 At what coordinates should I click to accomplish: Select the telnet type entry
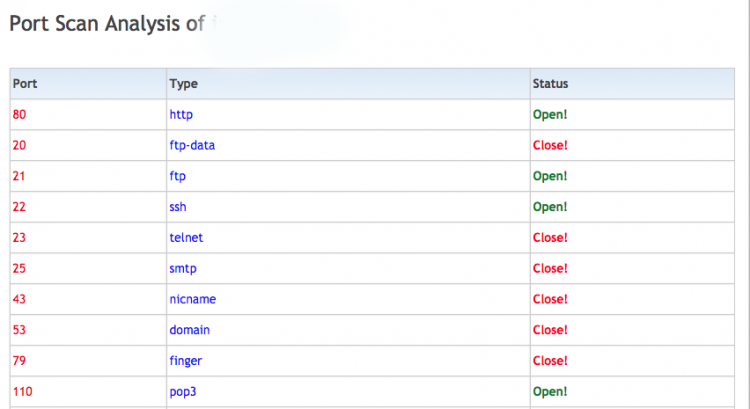tap(186, 238)
